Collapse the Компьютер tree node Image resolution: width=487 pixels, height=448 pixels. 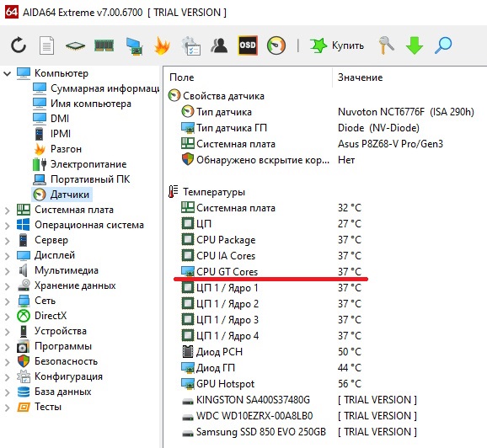pos(7,73)
